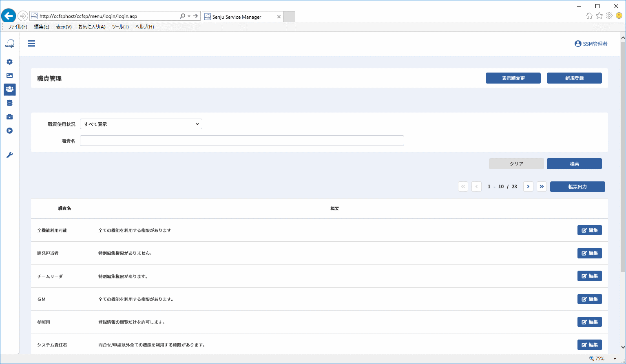Open the 編集(E) menu

click(42, 27)
